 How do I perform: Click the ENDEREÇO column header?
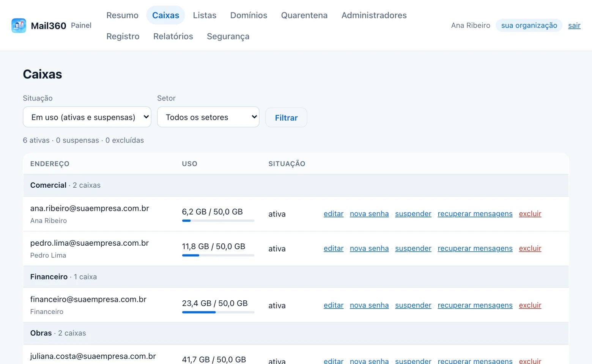[x=50, y=164]
